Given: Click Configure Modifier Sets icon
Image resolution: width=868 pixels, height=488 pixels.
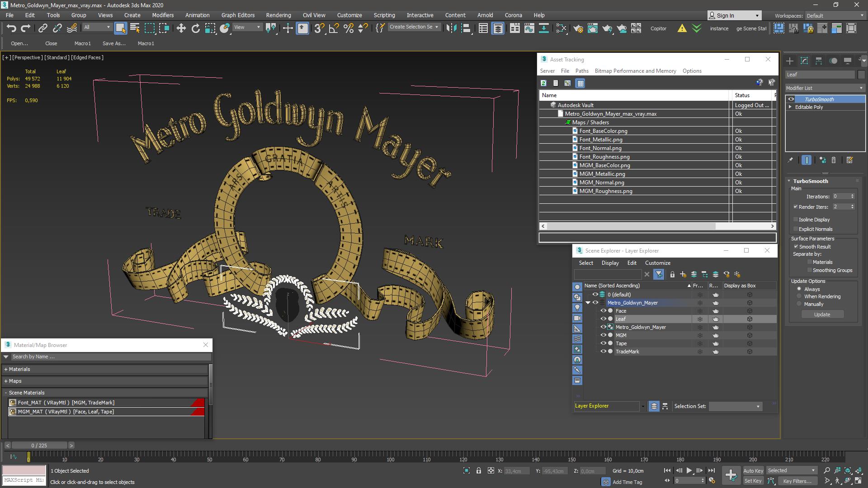Looking at the screenshot, I should tap(849, 160).
